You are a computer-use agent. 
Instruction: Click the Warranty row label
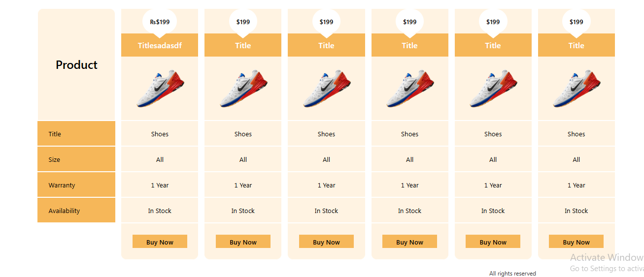coord(76,185)
